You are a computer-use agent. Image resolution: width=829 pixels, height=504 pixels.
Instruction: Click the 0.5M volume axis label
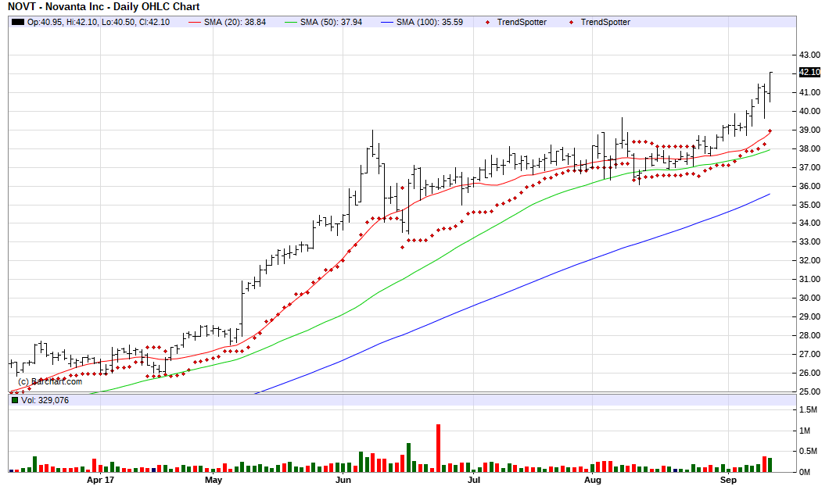[x=808, y=451]
